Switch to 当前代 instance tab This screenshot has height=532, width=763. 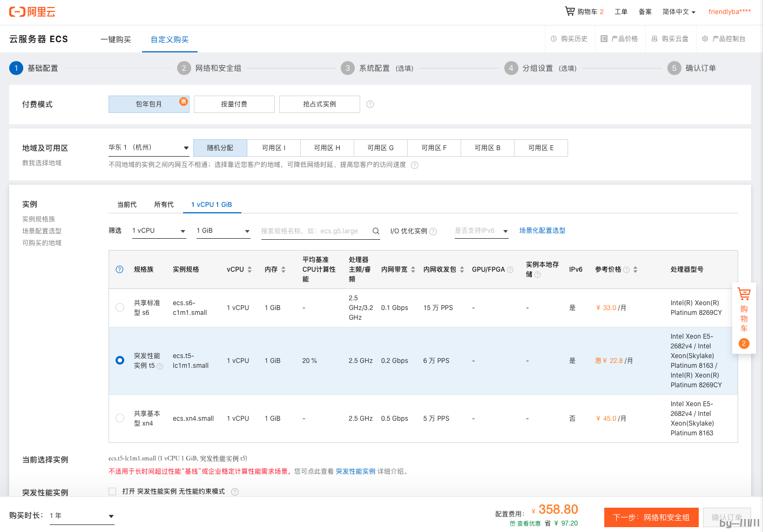click(x=127, y=205)
